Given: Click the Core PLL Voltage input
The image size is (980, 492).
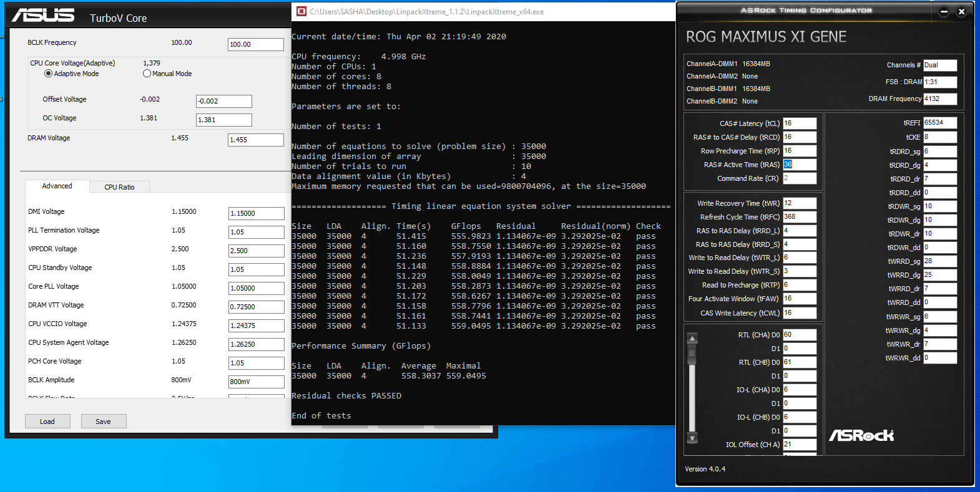Looking at the screenshot, I should (x=257, y=288).
